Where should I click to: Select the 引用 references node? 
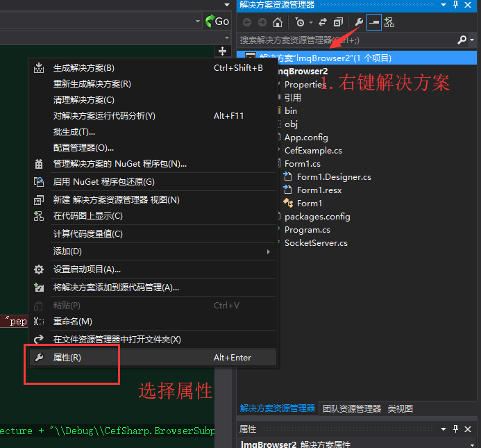tap(293, 98)
